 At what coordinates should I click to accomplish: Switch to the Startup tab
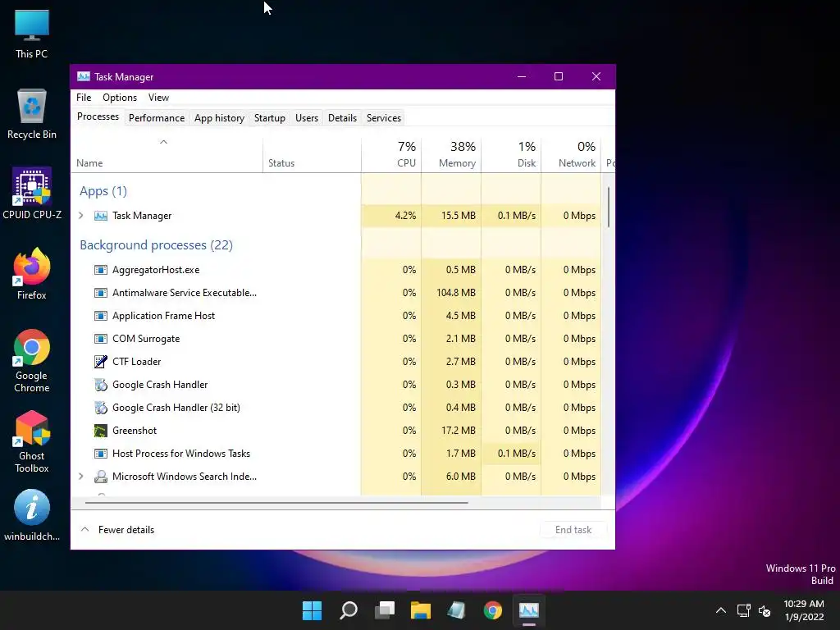tap(269, 118)
